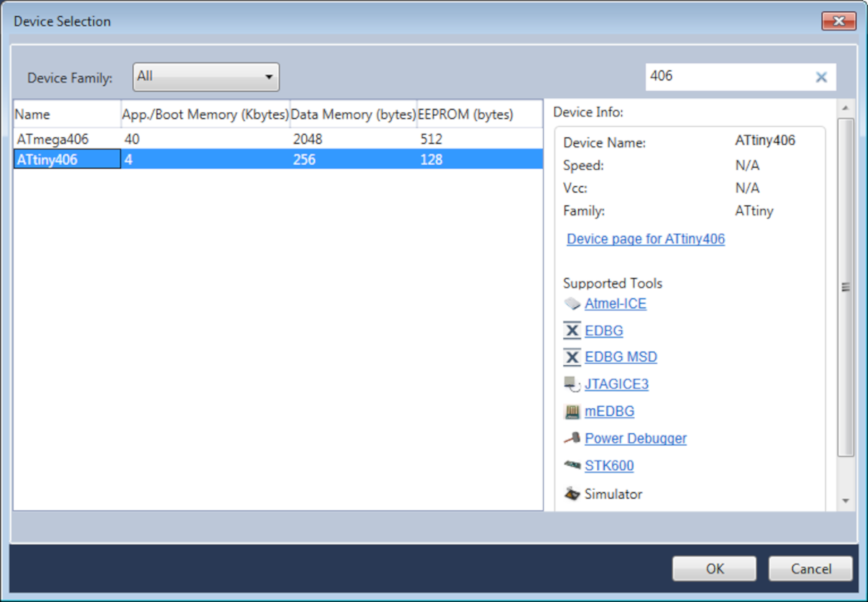868x602 pixels.
Task: Click the Atmel-ICE tool icon
Action: [572, 304]
